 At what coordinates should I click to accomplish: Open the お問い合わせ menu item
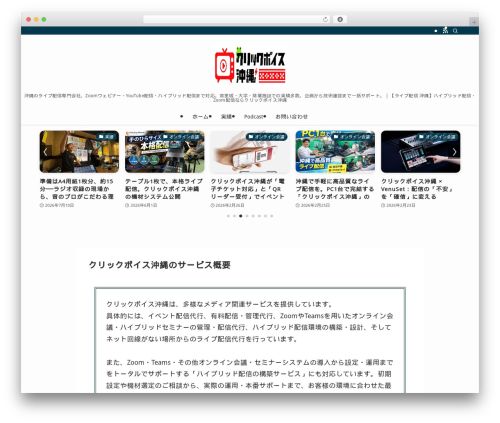click(291, 116)
